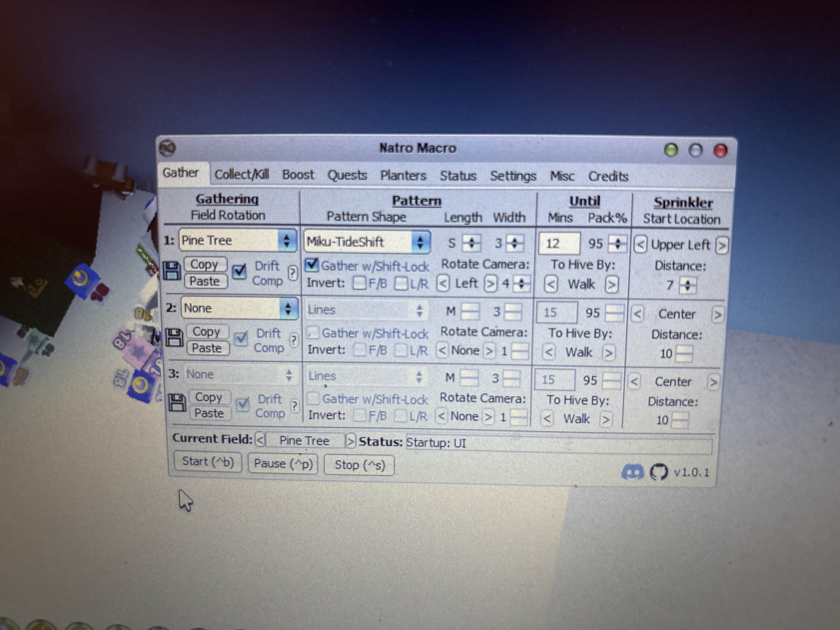Image resolution: width=840 pixels, height=630 pixels.
Task: Toggle Gather w/Shift-Lock checkbox in row 1
Action: (x=312, y=265)
